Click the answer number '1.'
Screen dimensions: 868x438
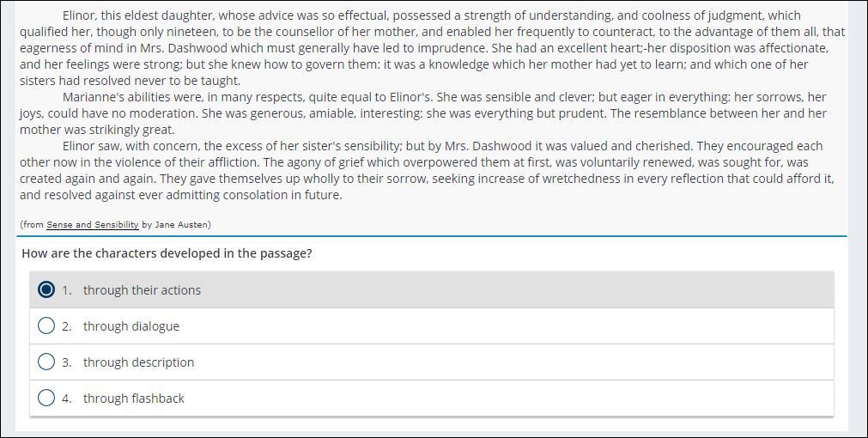point(67,290)
